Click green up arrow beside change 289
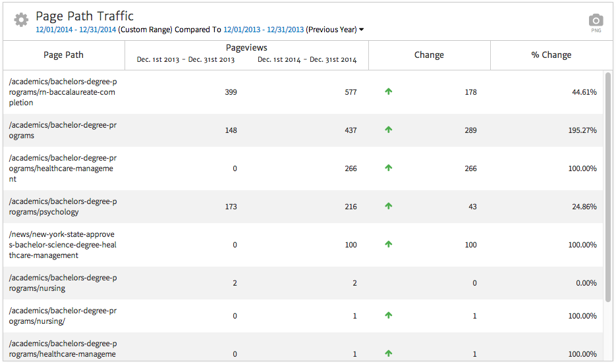The width and height of the screenshot is (616, 364). (x=388, y=130)
